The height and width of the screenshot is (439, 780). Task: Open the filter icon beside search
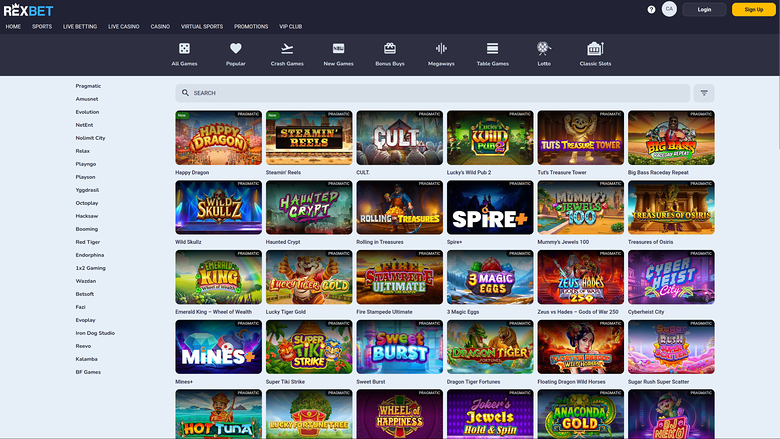(x=704, y=93)
